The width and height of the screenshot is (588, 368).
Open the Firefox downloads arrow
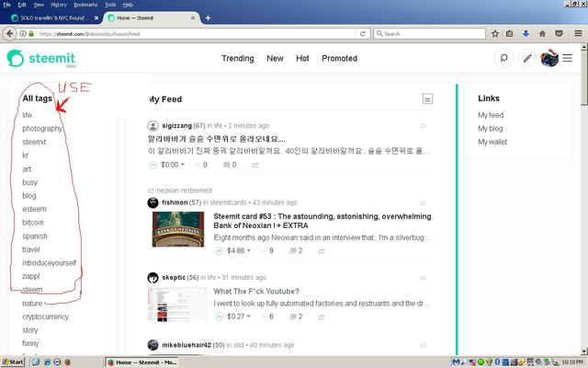pos(526,34)
